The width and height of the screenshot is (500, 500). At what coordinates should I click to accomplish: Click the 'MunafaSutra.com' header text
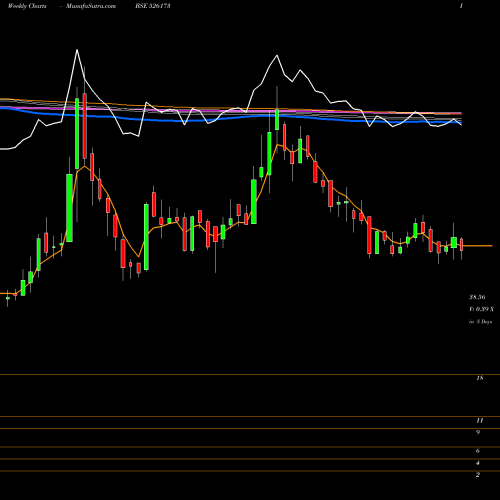pyautogui.click(x=91, y=6)
